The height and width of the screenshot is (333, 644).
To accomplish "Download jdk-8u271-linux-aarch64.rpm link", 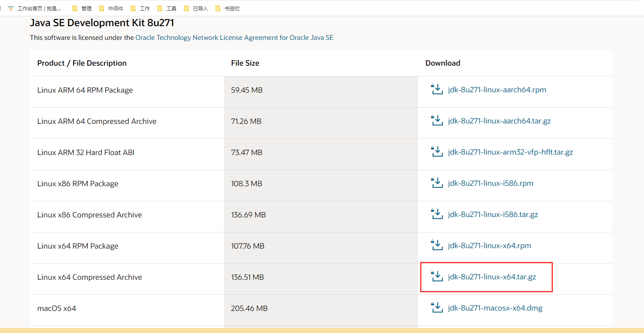I will click(x=497, y=90).
